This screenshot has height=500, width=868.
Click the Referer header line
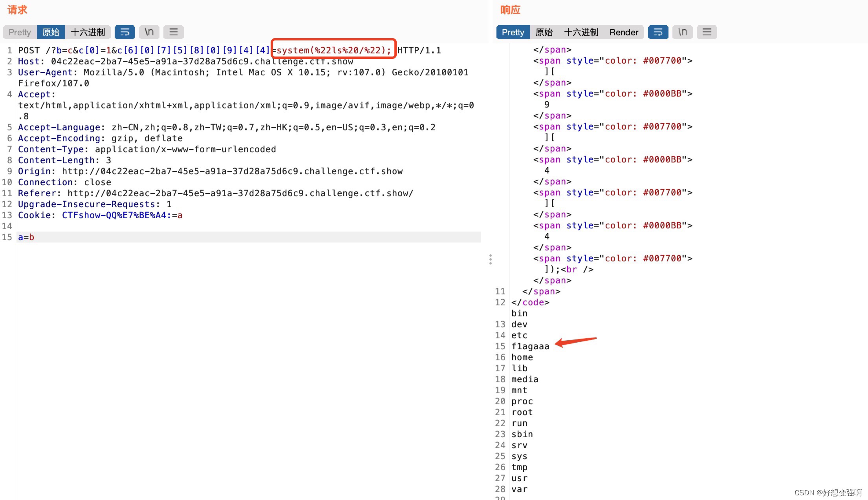tap(216, 193)
